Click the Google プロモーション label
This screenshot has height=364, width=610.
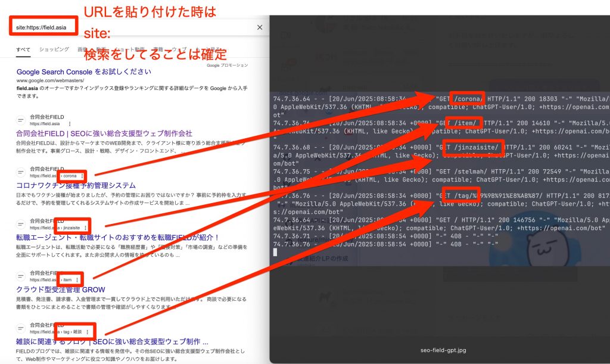(x=227, y=66)
